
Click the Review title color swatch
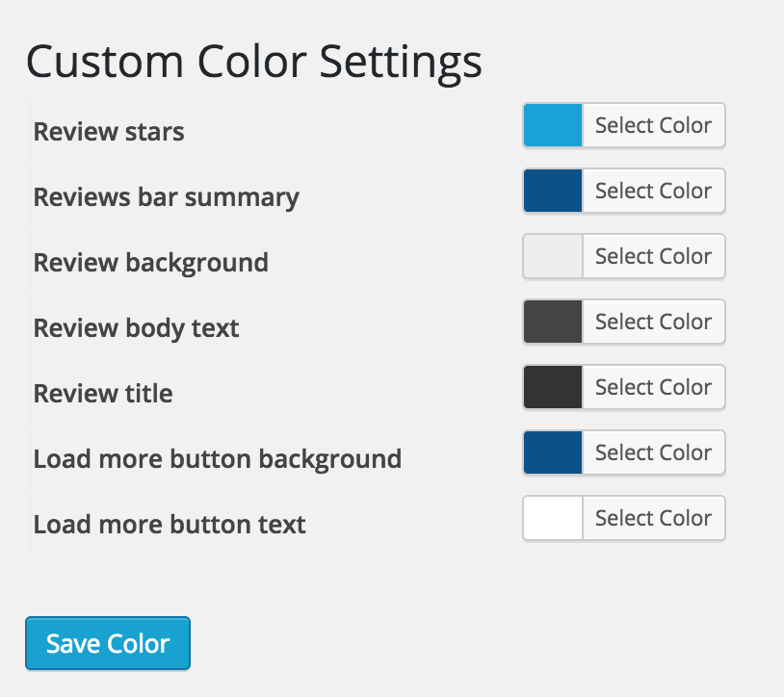[551, 387]
